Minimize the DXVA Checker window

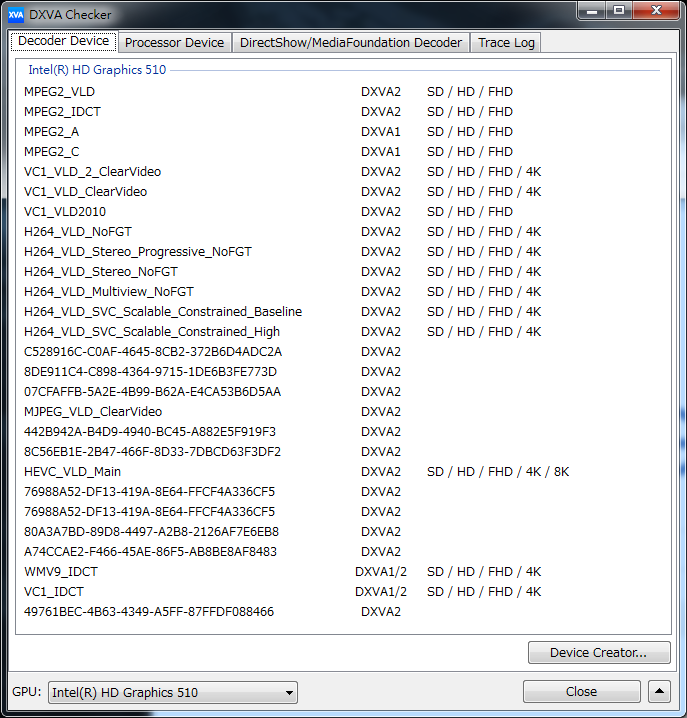pos(592,11)
